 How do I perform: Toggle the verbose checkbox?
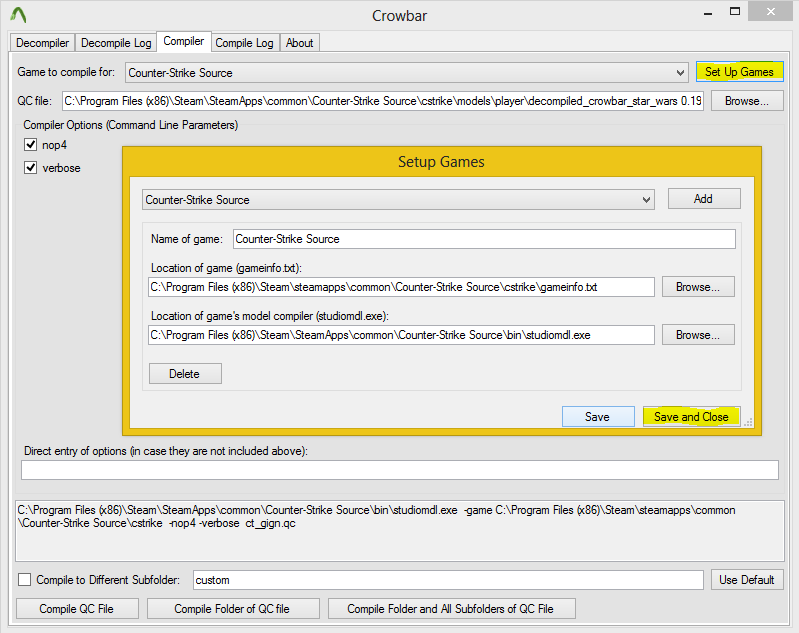(31, 168)
